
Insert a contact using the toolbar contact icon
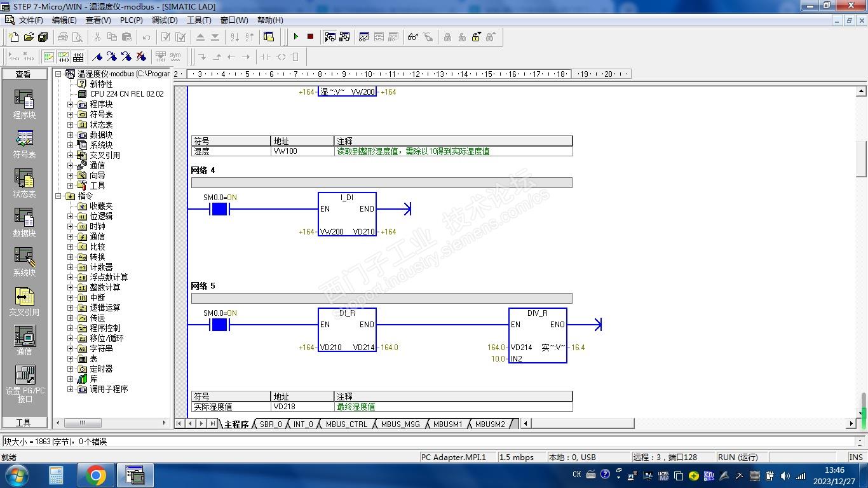[266, 57]
